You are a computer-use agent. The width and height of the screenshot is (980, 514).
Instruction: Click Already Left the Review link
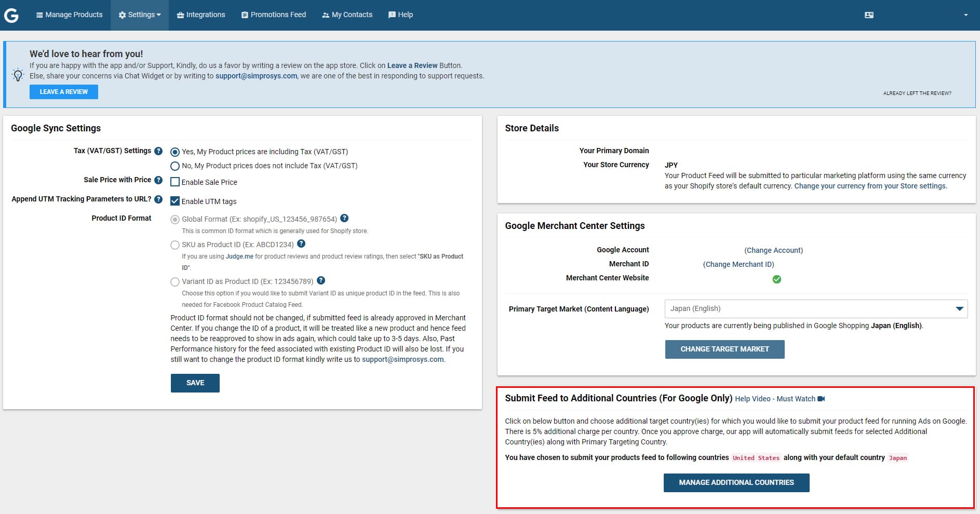[917, 93]
